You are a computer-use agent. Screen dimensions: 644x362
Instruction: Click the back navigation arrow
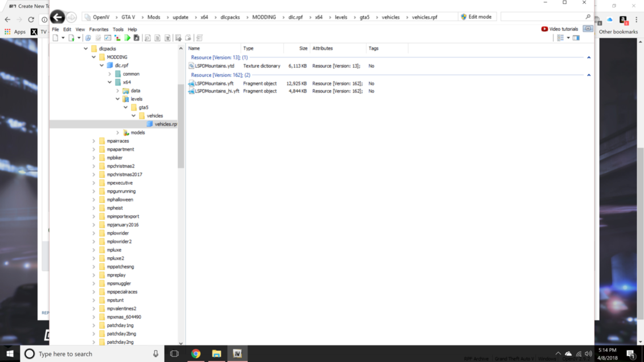[57, 17]
